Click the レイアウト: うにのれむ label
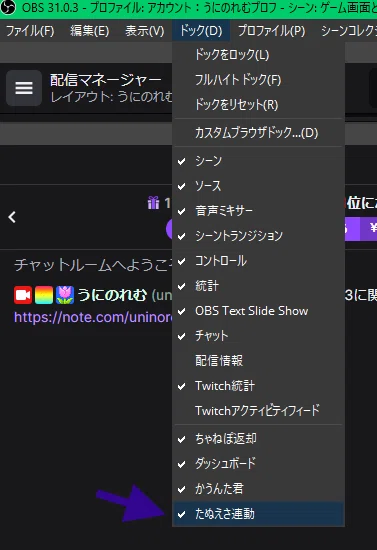Viewport: 377px width, 550px height. click(111, 96)
